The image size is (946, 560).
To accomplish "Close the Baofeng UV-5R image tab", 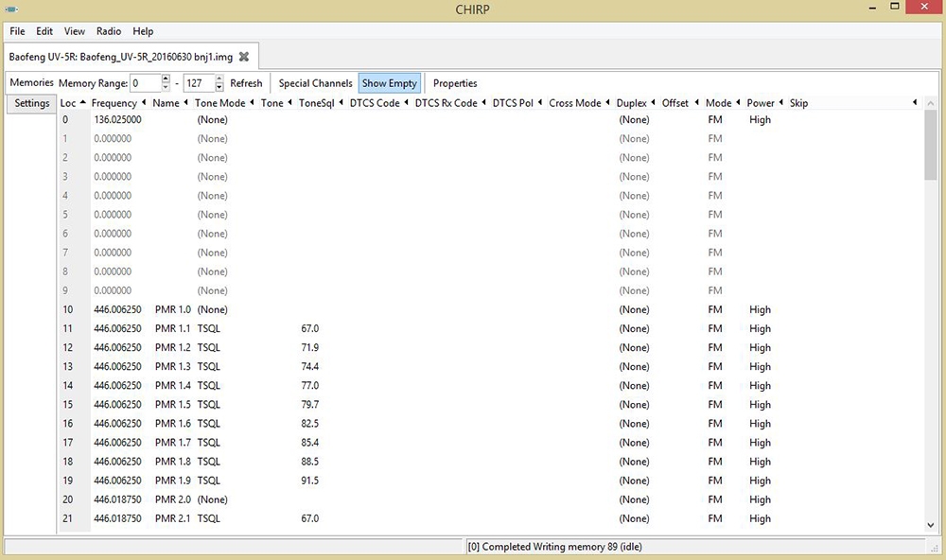I will 244,57.
